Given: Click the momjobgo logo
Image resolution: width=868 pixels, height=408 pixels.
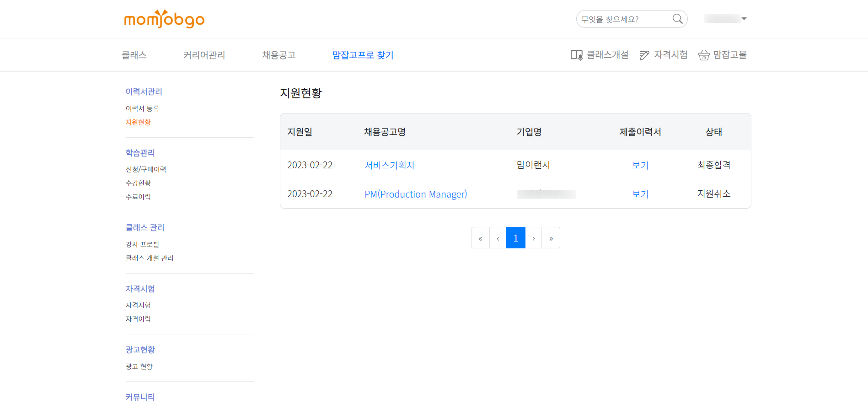Looking at the screenshot, I should (x=164, y=19).
